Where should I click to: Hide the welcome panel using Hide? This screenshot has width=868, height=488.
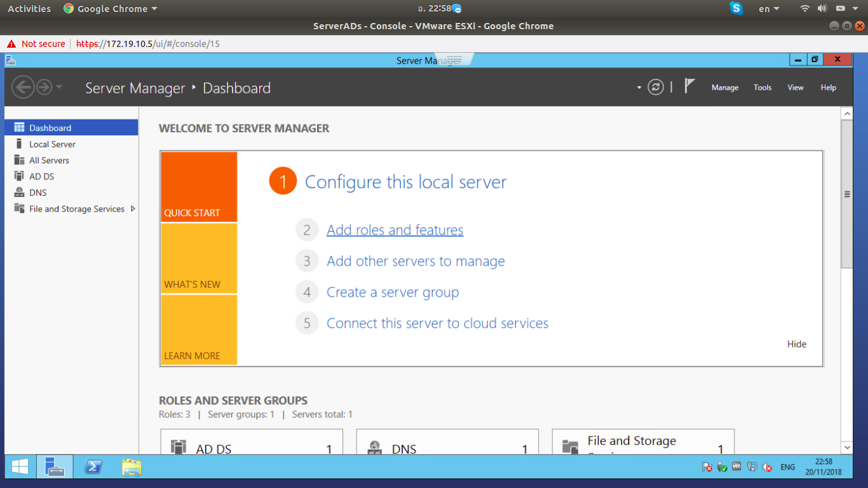coord(797,344)
